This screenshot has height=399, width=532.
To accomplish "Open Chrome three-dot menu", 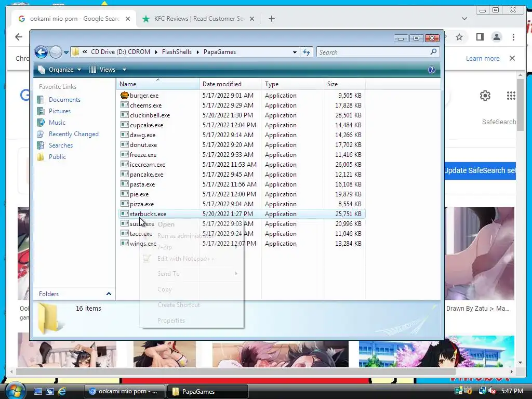I will [x=513, y=37].
